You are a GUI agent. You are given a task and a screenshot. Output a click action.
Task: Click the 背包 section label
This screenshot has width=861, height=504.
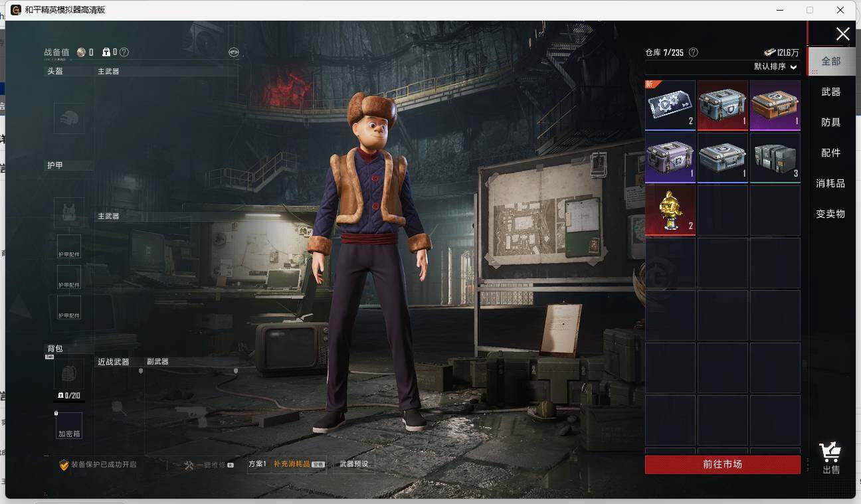click(55, 349)
